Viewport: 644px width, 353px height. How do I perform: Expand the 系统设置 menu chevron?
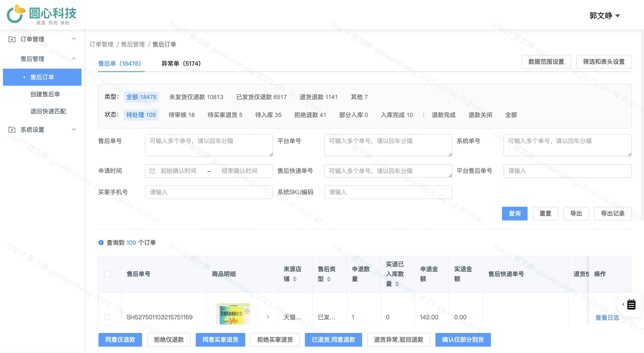(74, 129)
